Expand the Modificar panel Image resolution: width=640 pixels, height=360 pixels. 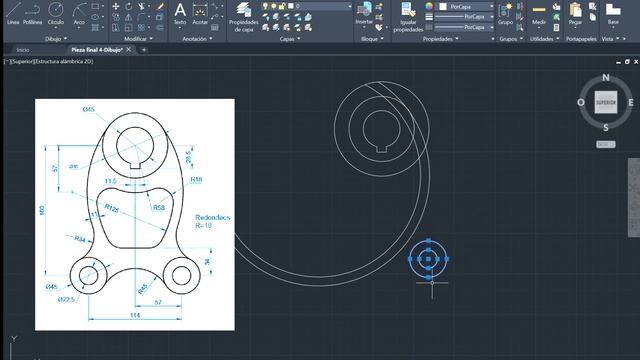pos(138,39)
